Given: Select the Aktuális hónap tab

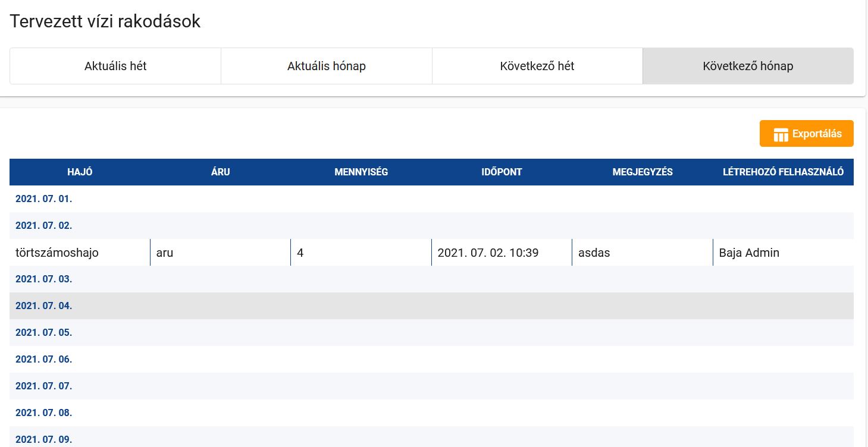Looking at the screenshot, I should (x=326, y=66).
